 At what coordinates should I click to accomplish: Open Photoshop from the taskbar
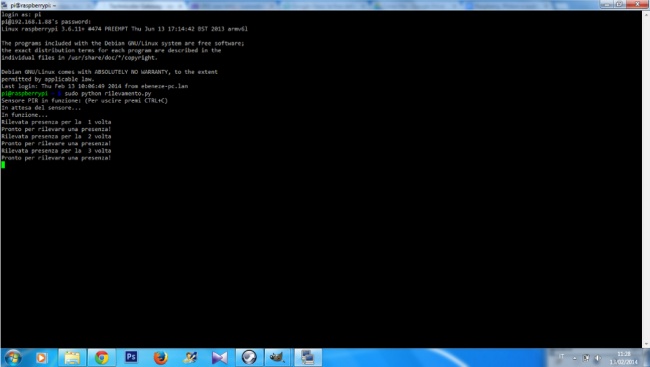(x=131, y=357)
